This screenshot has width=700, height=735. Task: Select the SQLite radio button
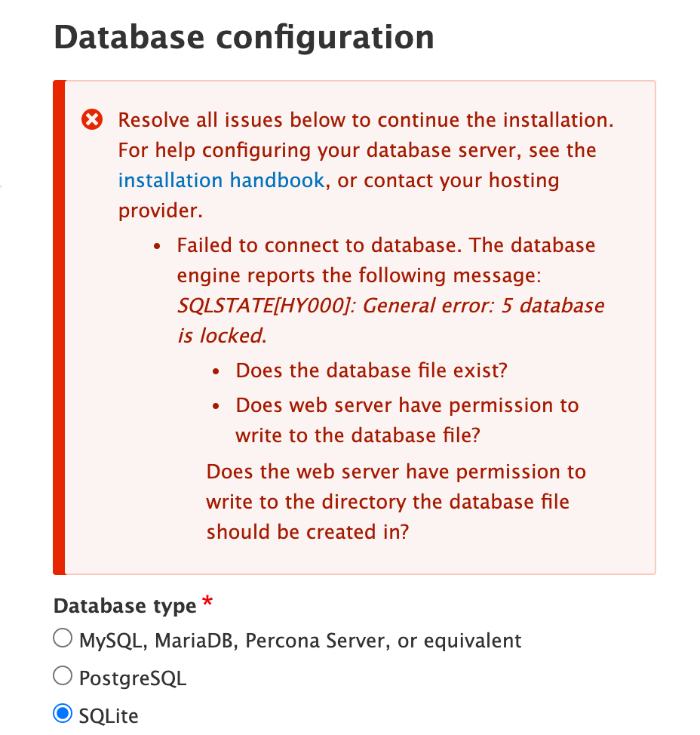(x=63, y=713)
